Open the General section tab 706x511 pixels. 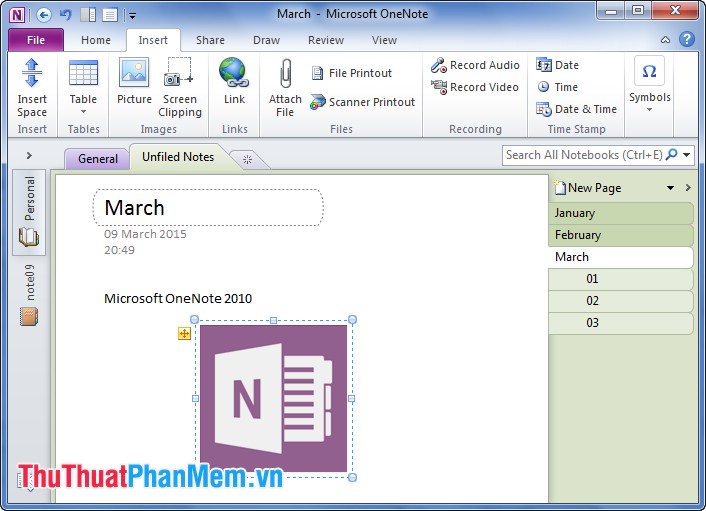pos(98,159)
